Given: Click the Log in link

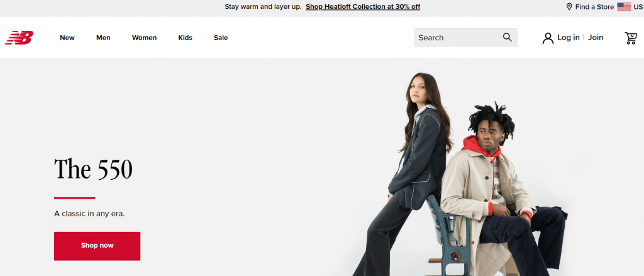Looking at the screenshot, I should coord(569,37).
